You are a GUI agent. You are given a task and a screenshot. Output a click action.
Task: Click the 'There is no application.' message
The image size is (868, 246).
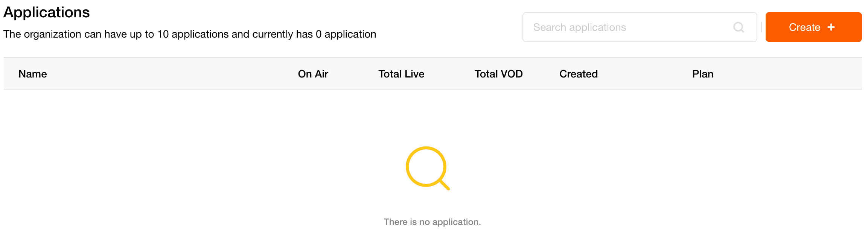[432, 222]
